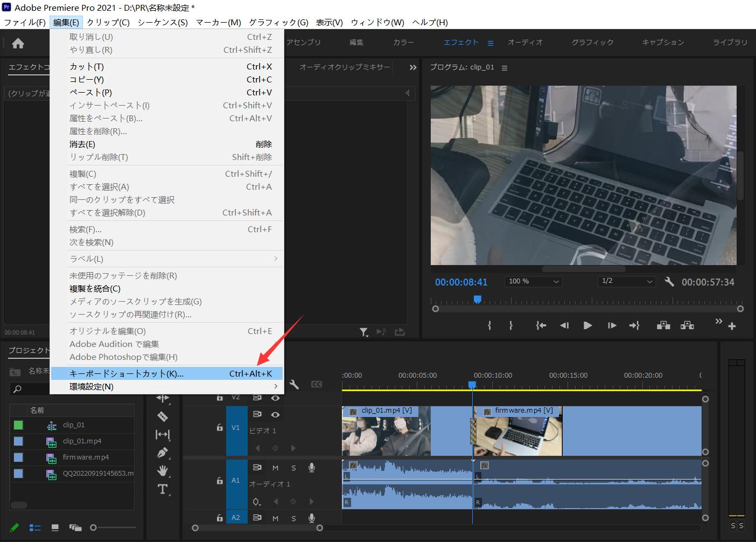Click the blue 00:00:08:41 program timecode

pos(461,282)
